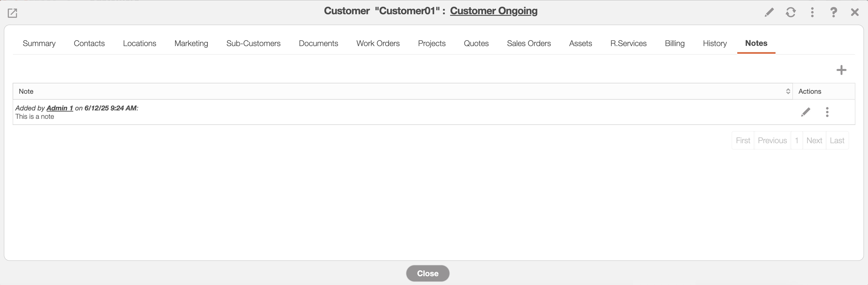Open the Customer Ongoing status link
Image resolution: width=868 pixels, height=285 pixels.
(x=493, y=11)
